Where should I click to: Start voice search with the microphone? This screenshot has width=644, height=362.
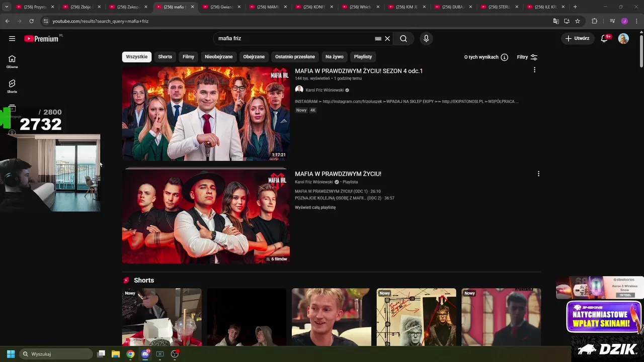426,39
